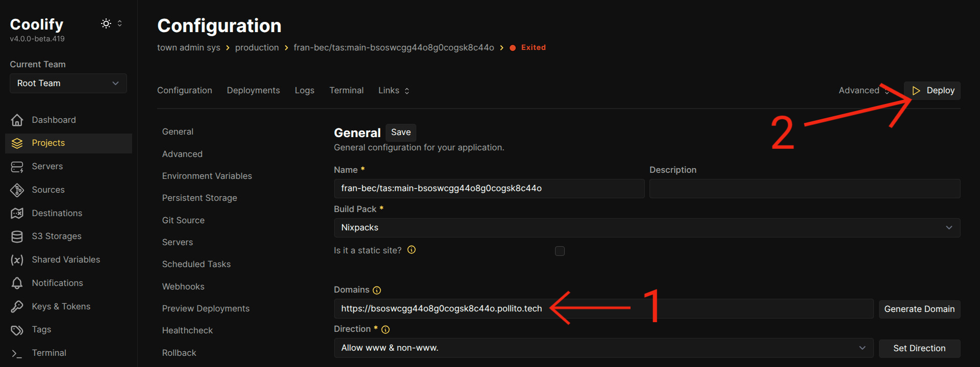Screen dimensions: 980x367
Task: Open General settings section
Action: click(178, 132)
